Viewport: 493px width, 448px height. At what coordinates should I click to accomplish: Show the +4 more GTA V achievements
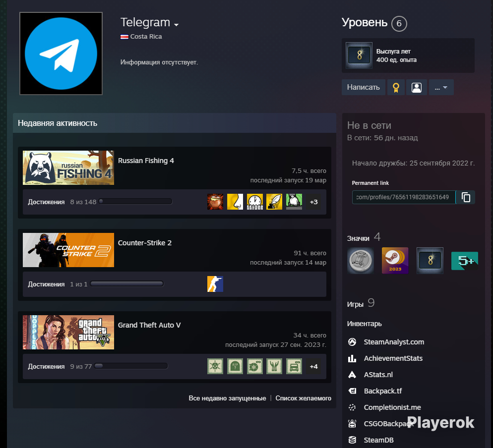(x=314, y=366)
